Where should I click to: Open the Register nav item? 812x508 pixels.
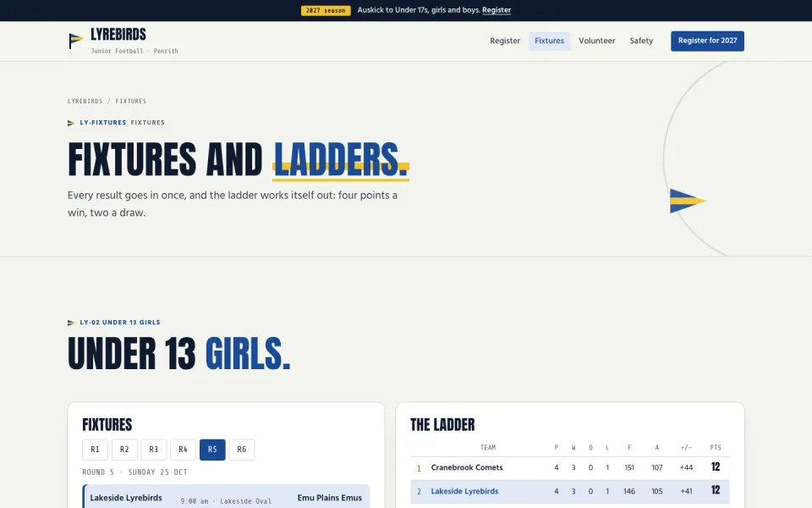pyautogui.click(x=505, y=41)
